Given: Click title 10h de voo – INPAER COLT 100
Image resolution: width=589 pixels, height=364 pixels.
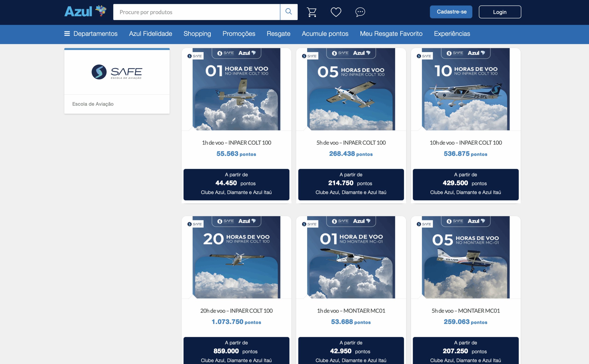Looking at the screenshot, I should click(466, 143).
